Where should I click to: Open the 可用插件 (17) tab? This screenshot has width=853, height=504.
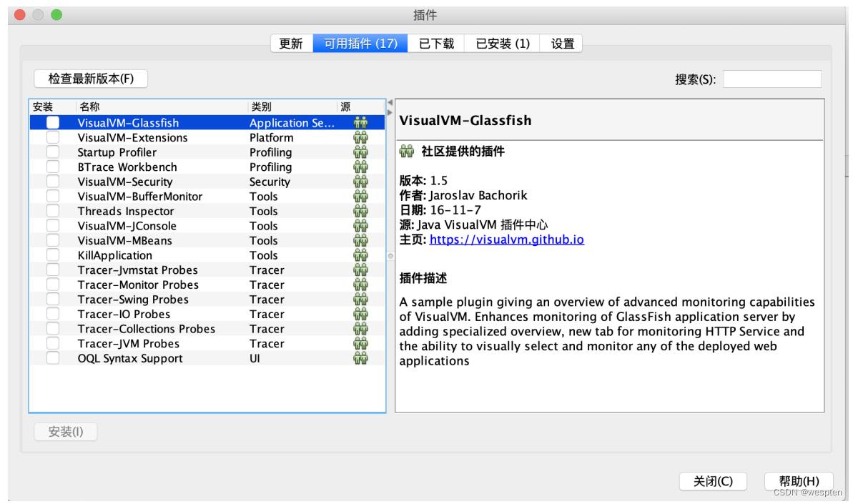point(360,44)
